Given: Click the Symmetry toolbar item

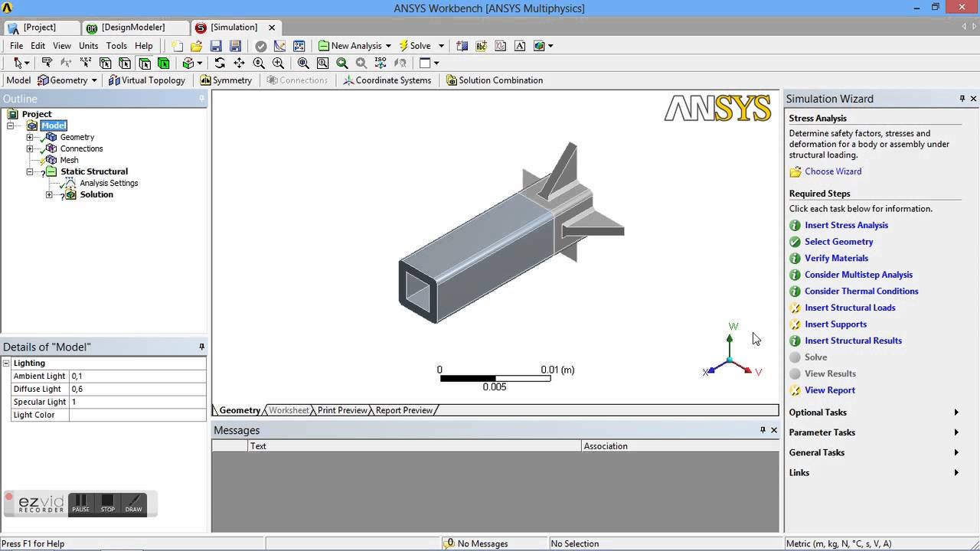Looking at the screenshot, I should click(226, 80).
